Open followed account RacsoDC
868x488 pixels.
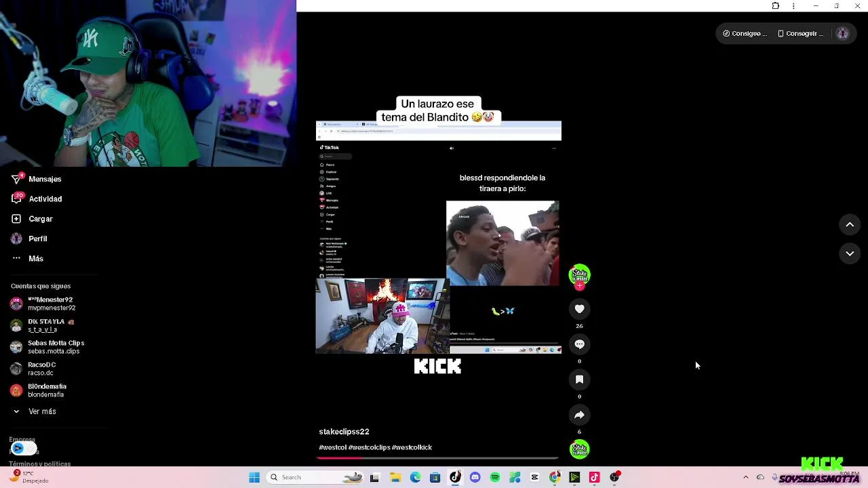(x=34, y=369)
